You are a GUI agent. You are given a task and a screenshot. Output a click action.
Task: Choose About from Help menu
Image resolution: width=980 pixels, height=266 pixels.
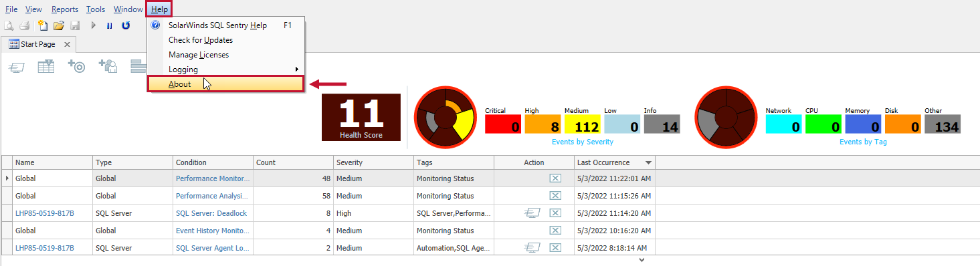coord(226,84)
